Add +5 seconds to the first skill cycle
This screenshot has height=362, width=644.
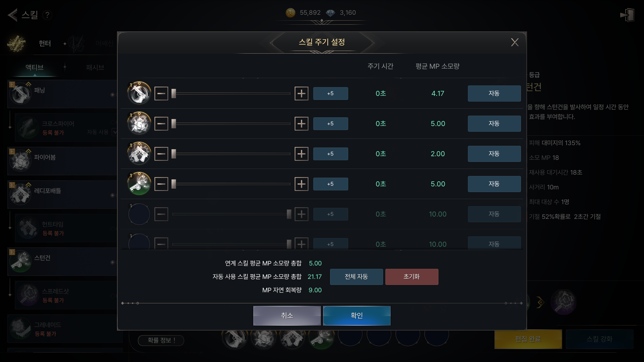click(x=330, y=94)
